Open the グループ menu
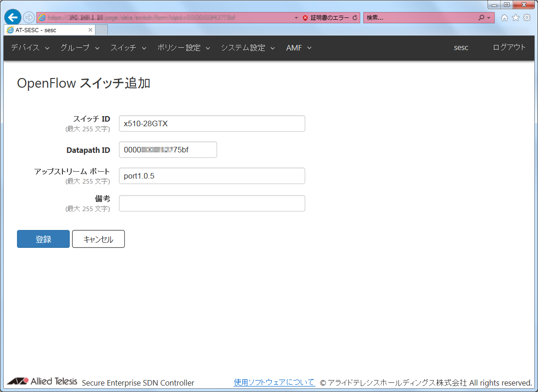The width and height of the screenshot is (538, 392). (80, 48)
